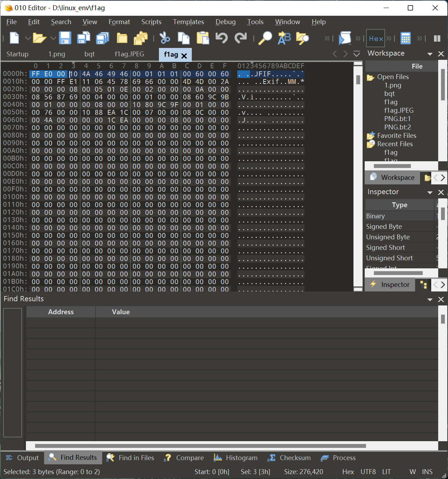Screen dimensions: 448x479
Task: Close the Workspace panel
Action: click(441, 54)
